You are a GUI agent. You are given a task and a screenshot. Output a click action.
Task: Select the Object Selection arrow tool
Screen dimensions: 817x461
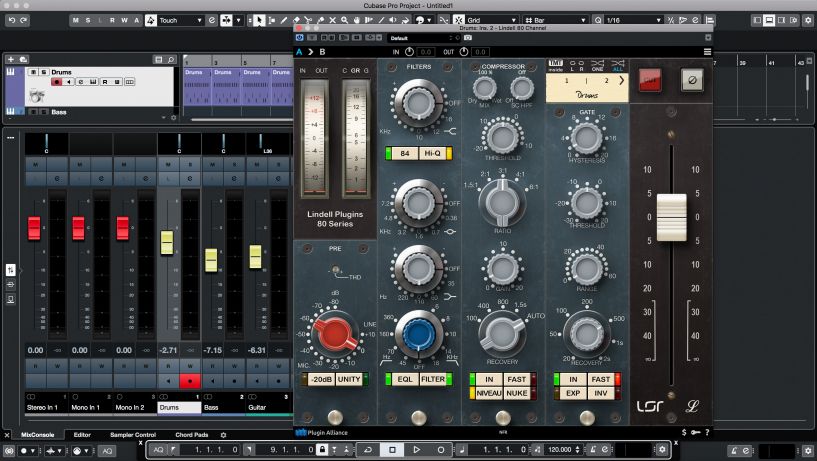[259, 20]
